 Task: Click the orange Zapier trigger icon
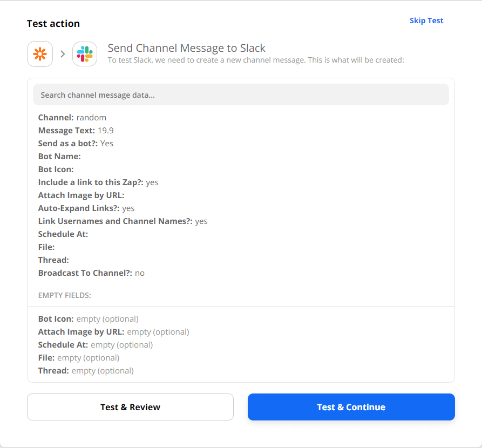pos(40,54)
